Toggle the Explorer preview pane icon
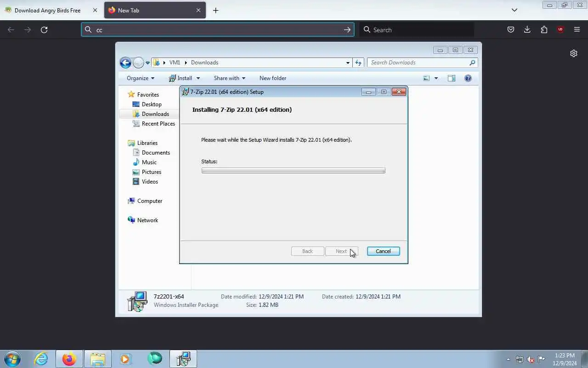 [x=452, y=78]
